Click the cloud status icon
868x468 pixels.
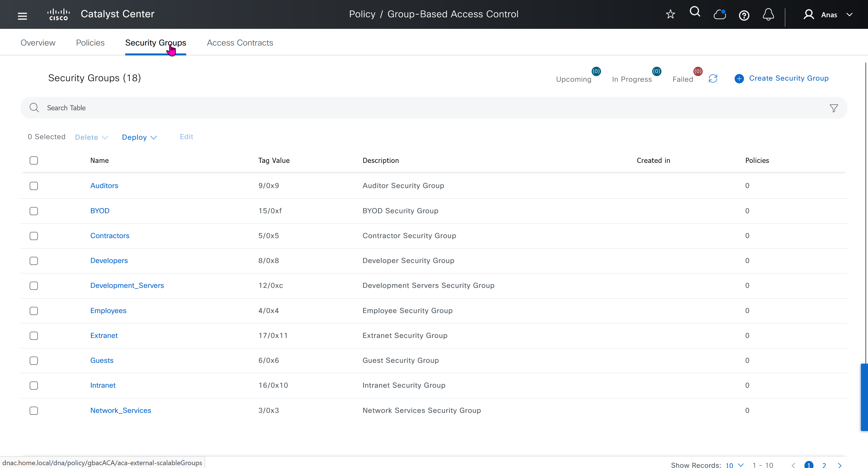[x=719, y=14]
